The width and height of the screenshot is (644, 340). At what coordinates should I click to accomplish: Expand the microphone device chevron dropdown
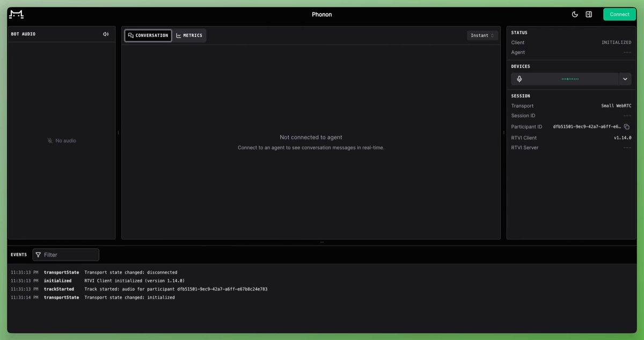pyautogui.click(x=625, y=79)
